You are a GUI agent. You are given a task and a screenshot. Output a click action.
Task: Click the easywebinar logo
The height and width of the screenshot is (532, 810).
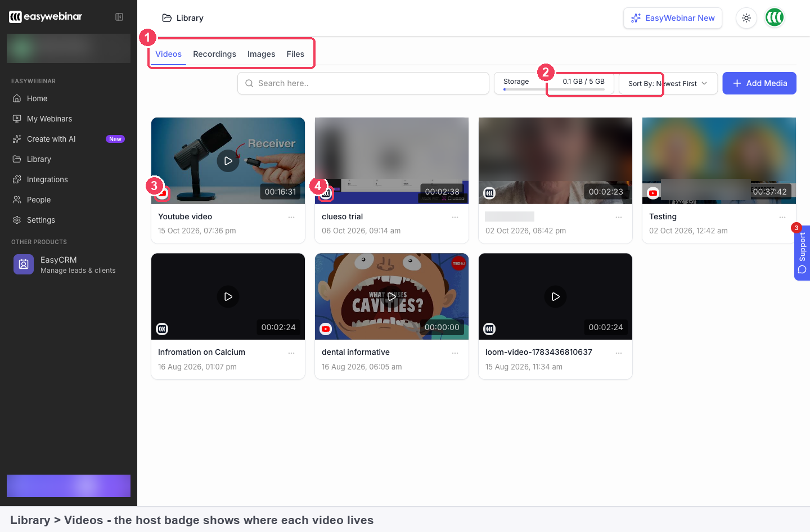coord(46,17)
